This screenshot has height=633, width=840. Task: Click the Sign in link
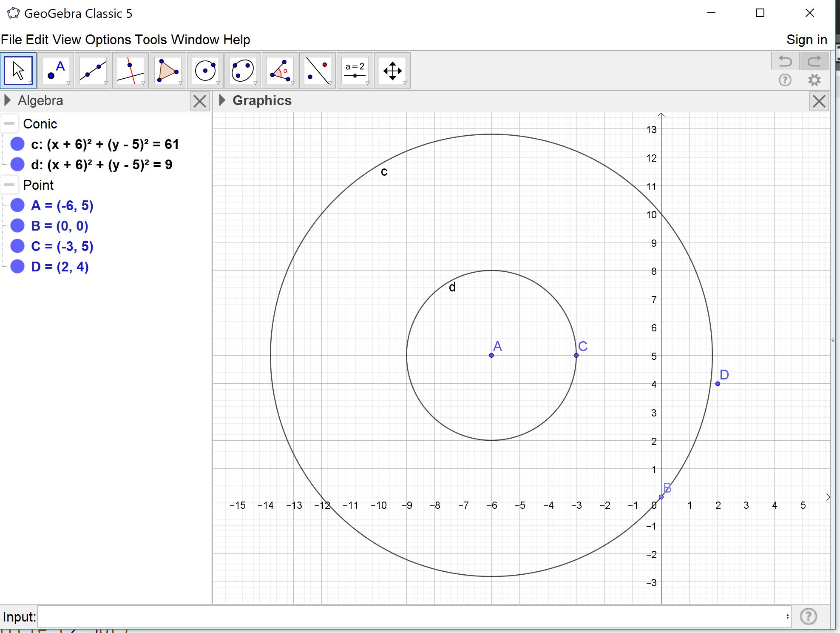(806, 40)
